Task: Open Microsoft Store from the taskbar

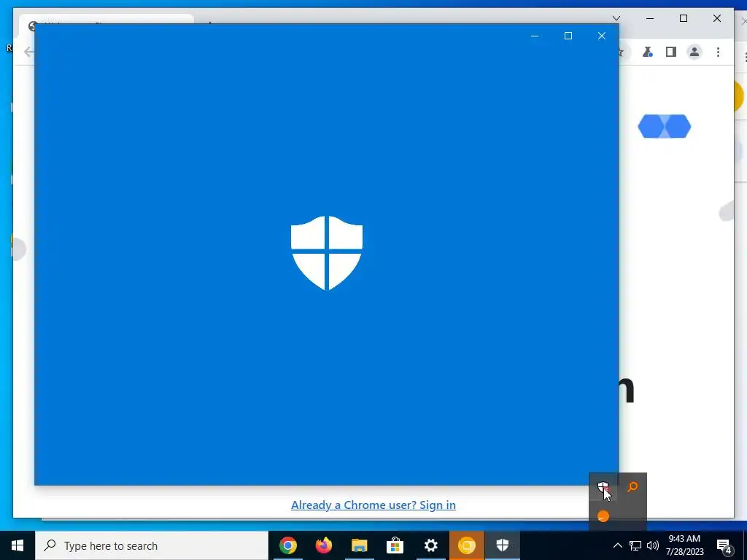Action: coord(395,545)
